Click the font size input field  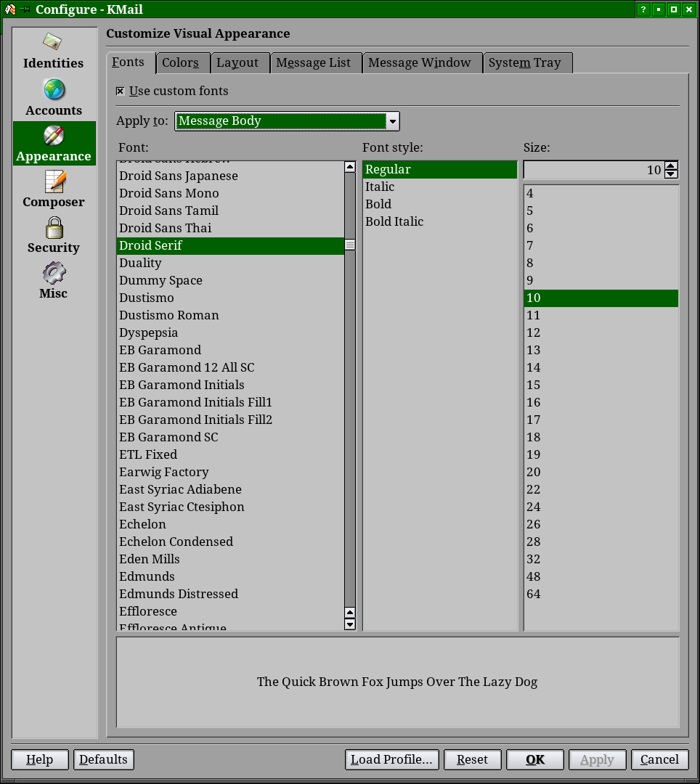(595, 170)
